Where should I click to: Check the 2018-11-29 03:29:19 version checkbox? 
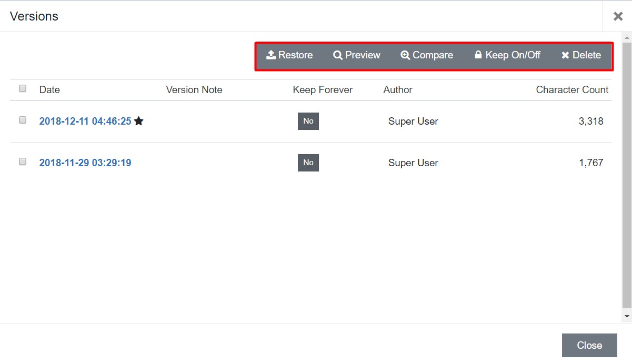pyautogui.click(x=23, y=161)
